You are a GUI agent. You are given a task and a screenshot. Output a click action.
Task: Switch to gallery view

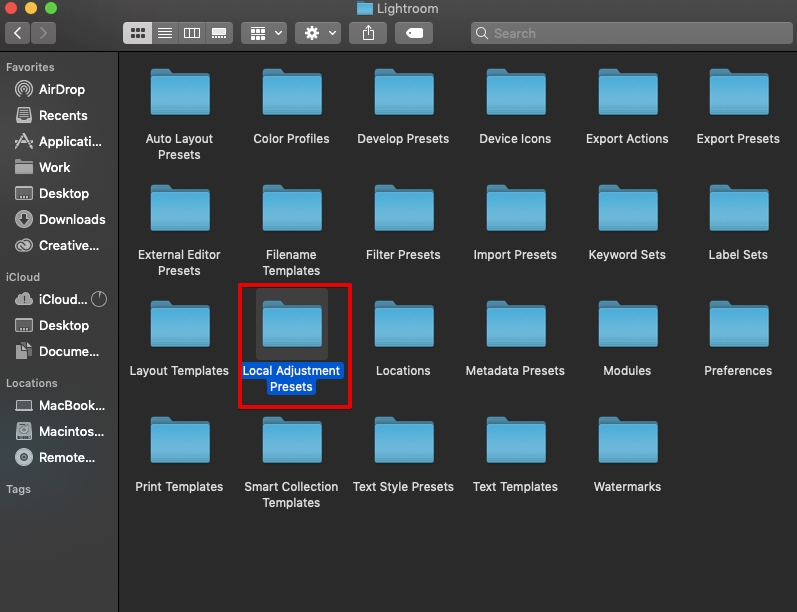tap(219, 33)
